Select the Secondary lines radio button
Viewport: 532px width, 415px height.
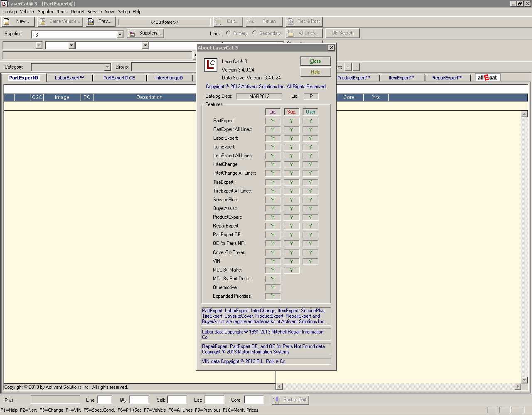tap(255, 33)
